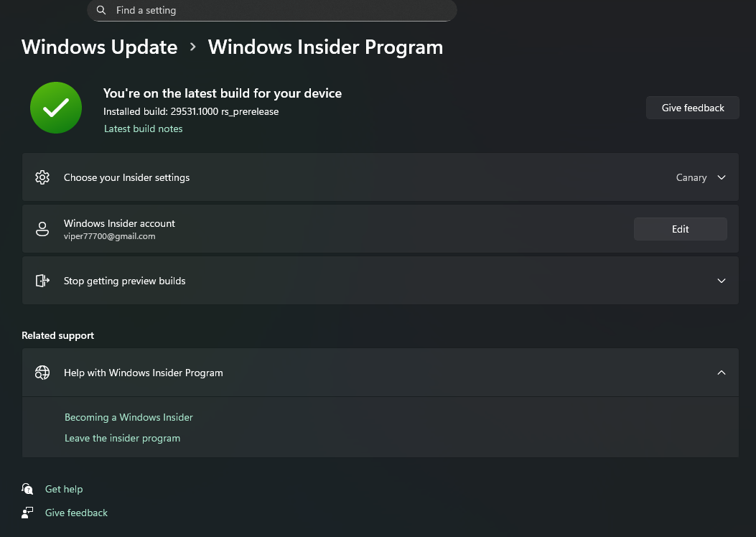The image size is (756, 537).
Task: Focus the Find a setting search box
Action: (x=272, y=10)
